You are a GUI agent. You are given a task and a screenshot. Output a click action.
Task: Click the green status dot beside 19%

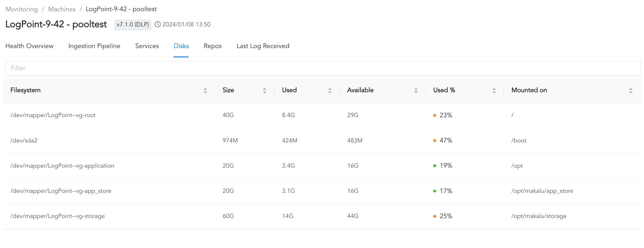[434, 166]
